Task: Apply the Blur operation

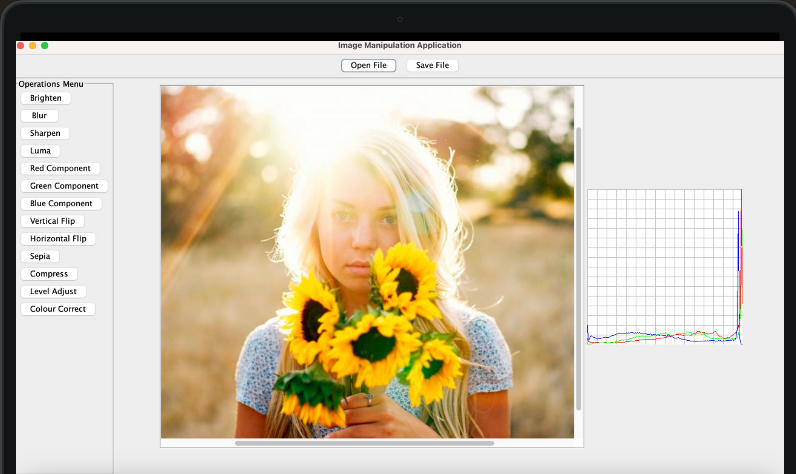Action: (39, 116)
